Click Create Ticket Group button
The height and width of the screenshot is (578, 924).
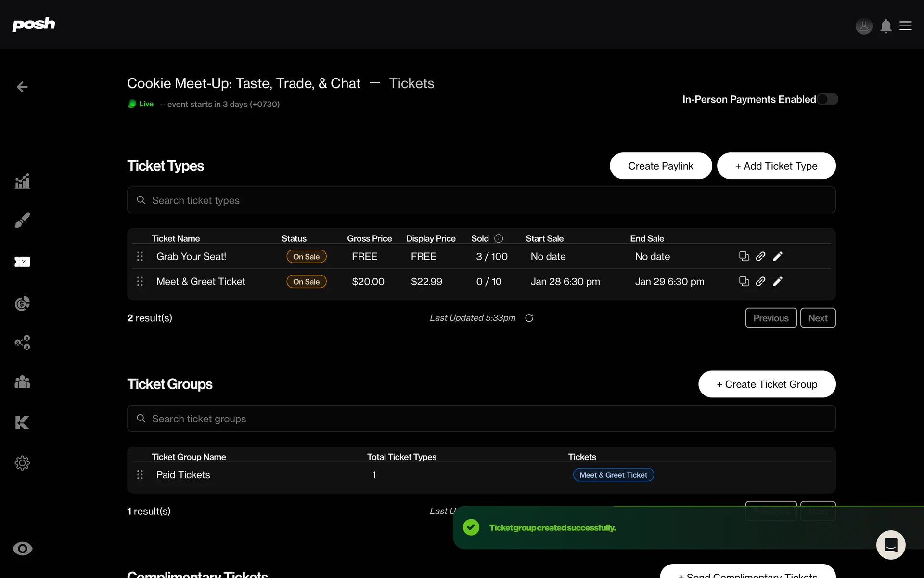pos(767,384)
